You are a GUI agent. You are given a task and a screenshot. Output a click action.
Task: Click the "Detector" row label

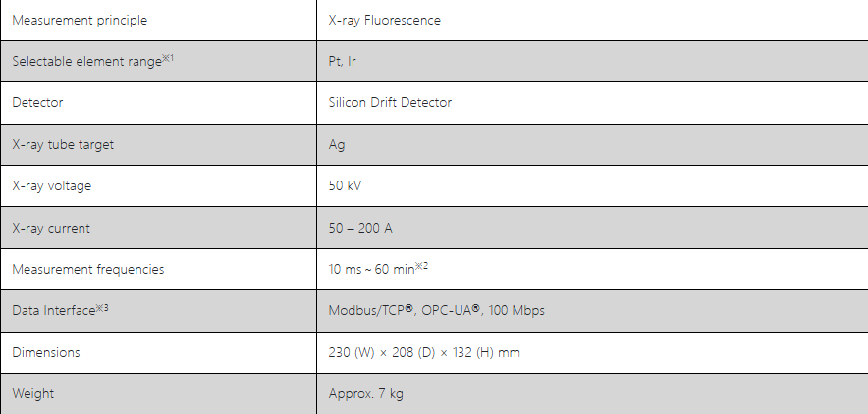(x=38, y=102)
